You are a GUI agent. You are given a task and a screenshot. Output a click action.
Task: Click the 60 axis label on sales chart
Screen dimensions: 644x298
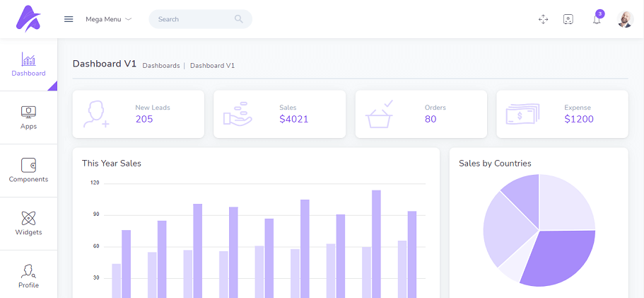pos(95,246)
